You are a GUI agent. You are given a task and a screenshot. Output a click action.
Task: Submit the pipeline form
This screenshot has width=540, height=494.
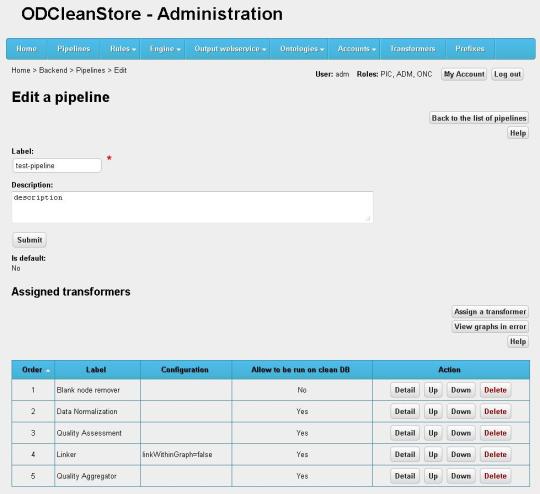pyautogui.click(x=29, y=240)
